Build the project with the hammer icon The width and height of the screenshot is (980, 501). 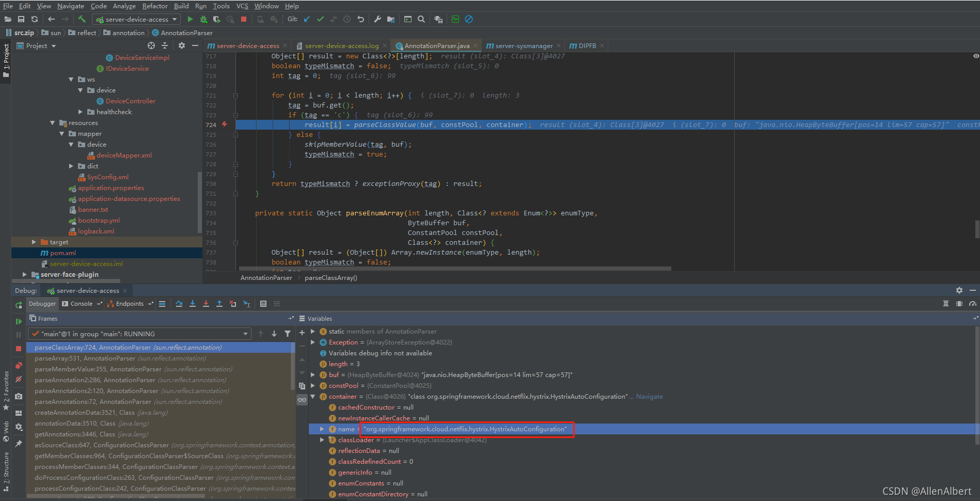82,19
